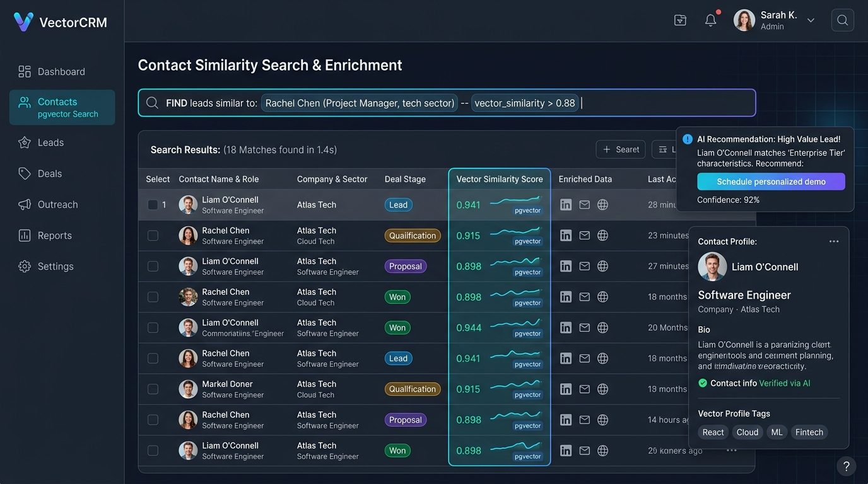Tick the checkbox in the first Liam O'Connell row
This screenshot has width=868, height=484.
[153, 205]
